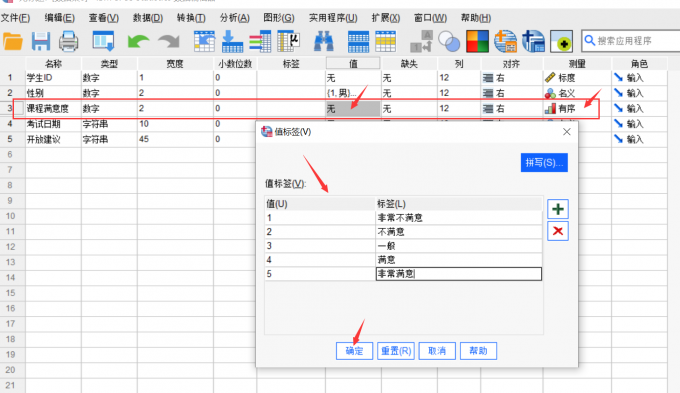Open the Variables info toolbar icon
This screenshot has height=393, width=680.
click(260, 42)
